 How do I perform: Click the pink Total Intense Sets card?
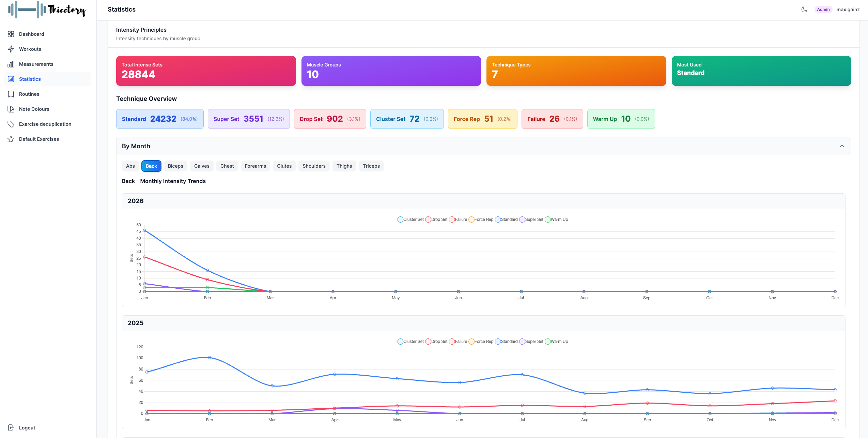206,71
